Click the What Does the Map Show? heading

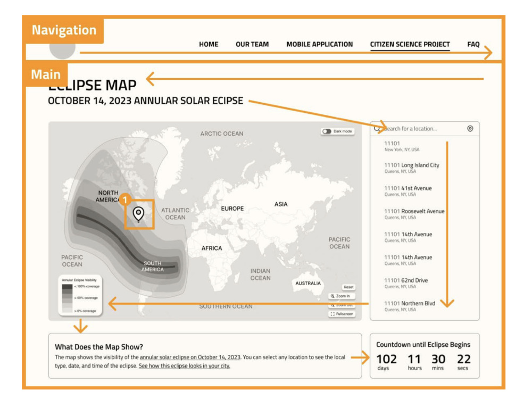click(99, 347)
